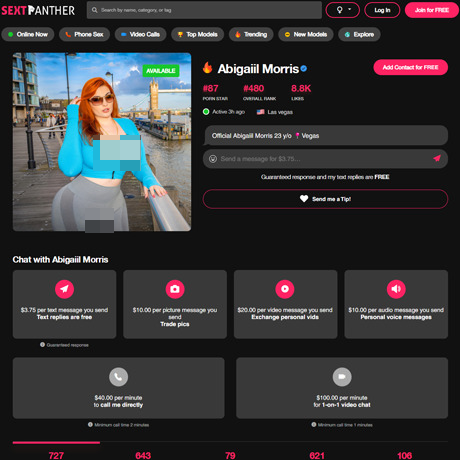The width and height of the screenshot is (460, 460).
Task: Select the $20.00 video message card
Action: coord(285,304)
